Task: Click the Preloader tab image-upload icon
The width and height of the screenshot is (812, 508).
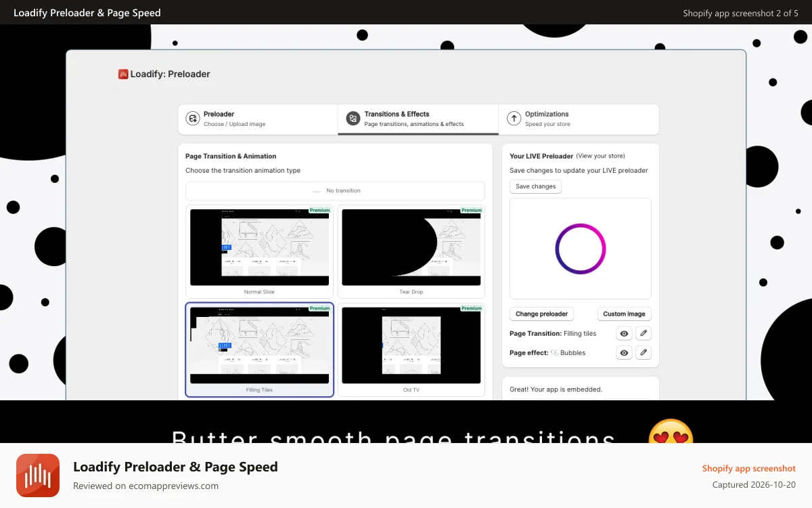Action: (x=193, y=119)
